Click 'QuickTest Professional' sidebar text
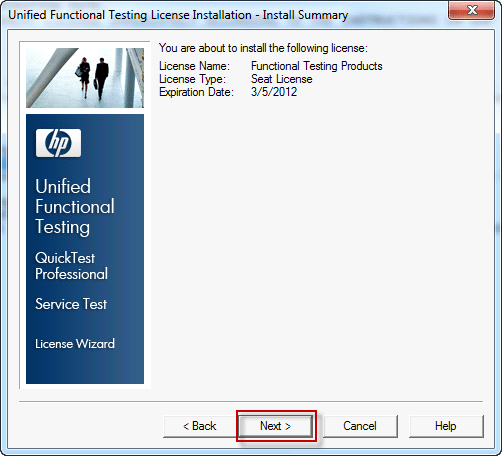This screenshot has width=502, height=456. 72,266
